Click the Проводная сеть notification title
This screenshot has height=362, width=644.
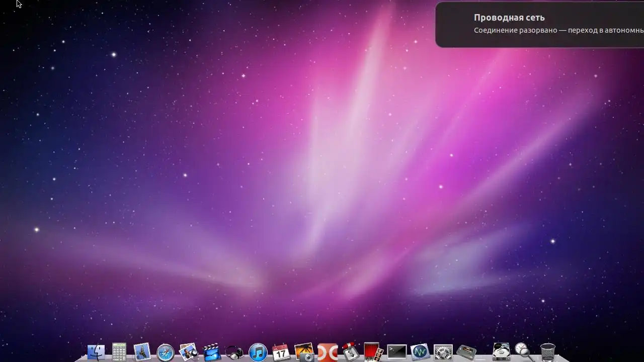(509, 18)
